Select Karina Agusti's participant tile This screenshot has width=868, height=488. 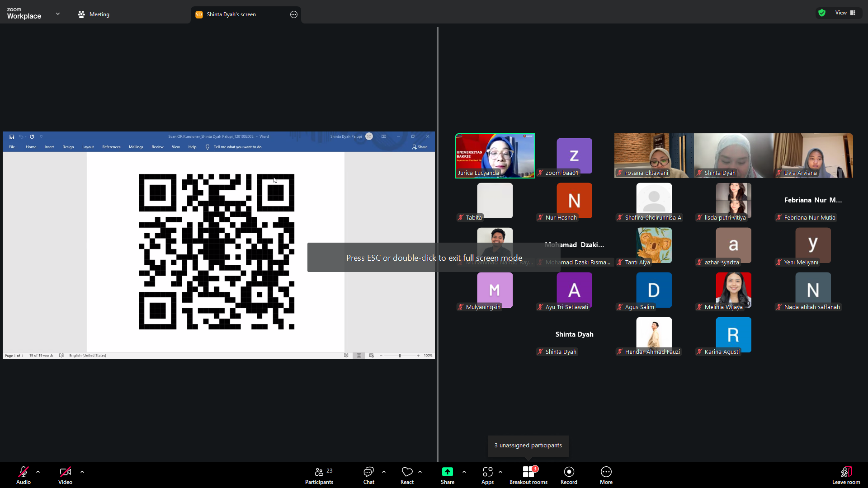[733, 335]
